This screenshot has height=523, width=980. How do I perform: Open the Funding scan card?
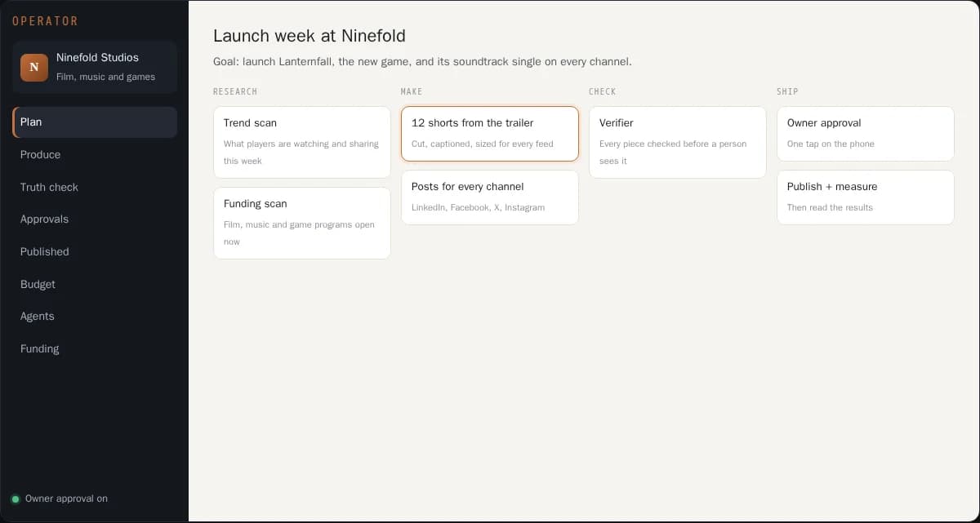tap(302, 223)
